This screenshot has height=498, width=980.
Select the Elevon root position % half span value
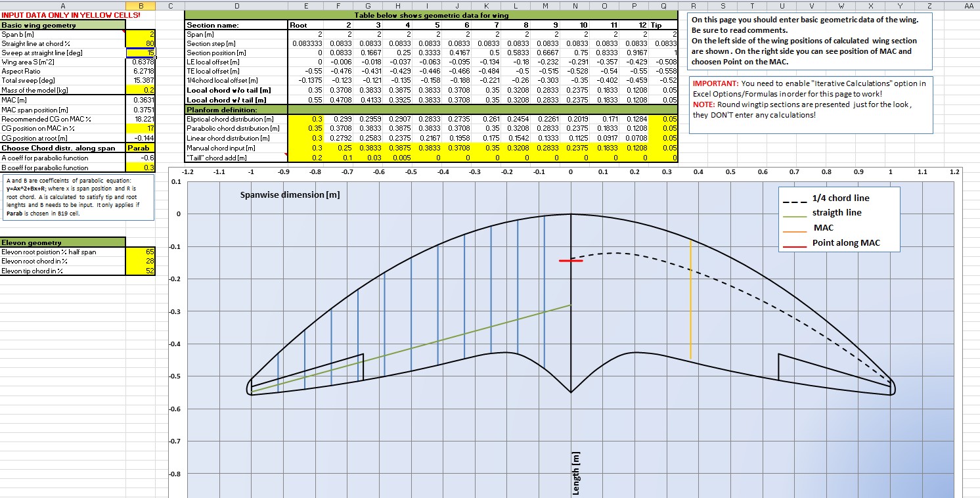pos(141,252)
